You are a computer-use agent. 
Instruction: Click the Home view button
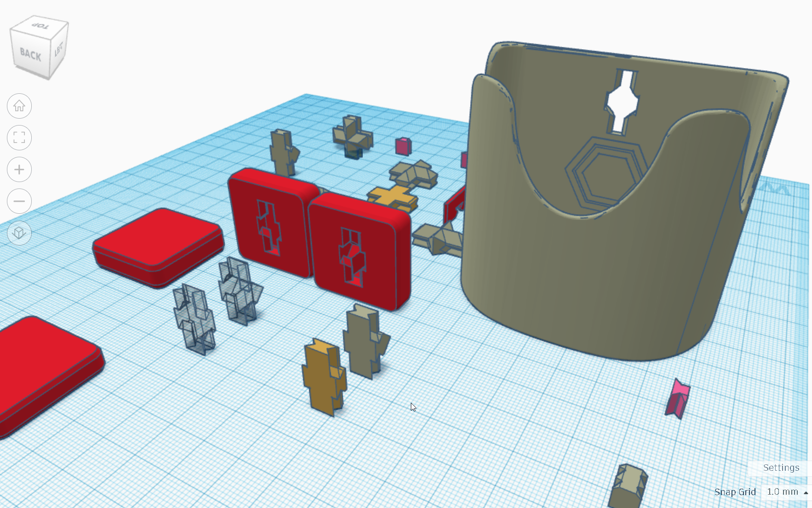point(19,106)
